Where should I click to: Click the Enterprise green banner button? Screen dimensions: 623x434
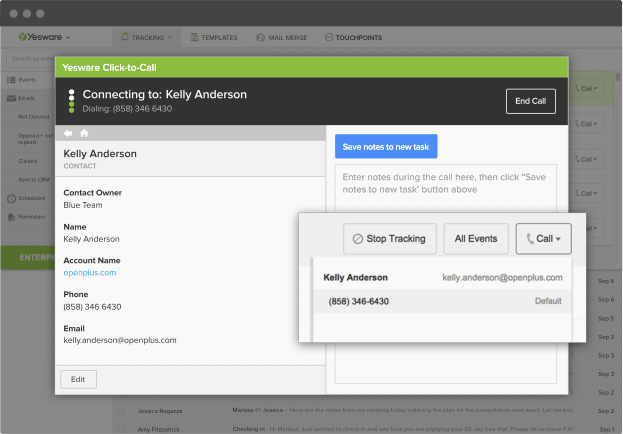pos(28,258)
